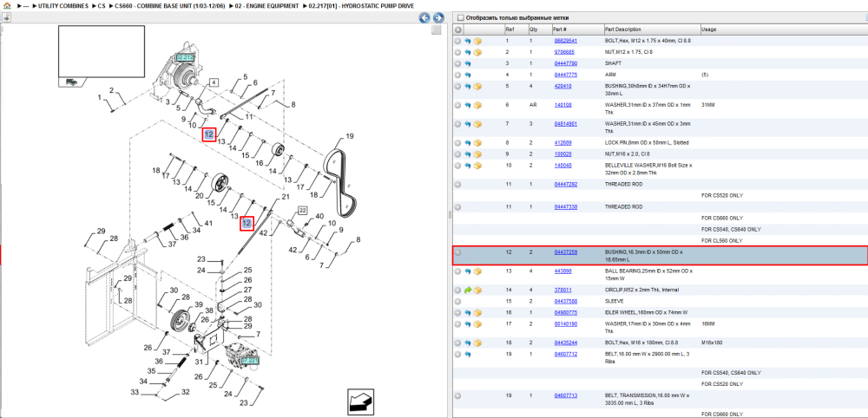This screenshot has height=418, width=868.
Task: Open part number 370011 link
Action: [562, 290]
